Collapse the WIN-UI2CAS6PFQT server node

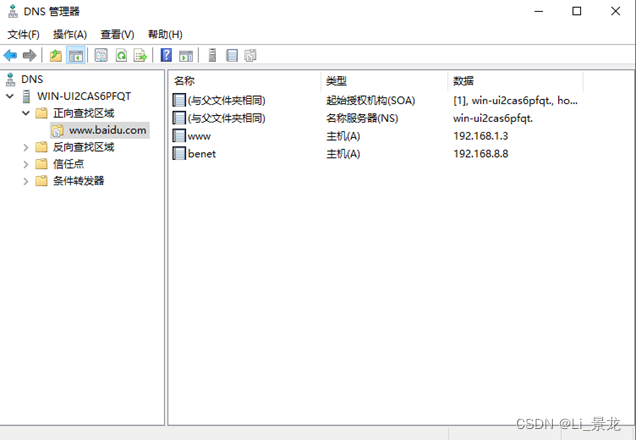tap(10, 96)
